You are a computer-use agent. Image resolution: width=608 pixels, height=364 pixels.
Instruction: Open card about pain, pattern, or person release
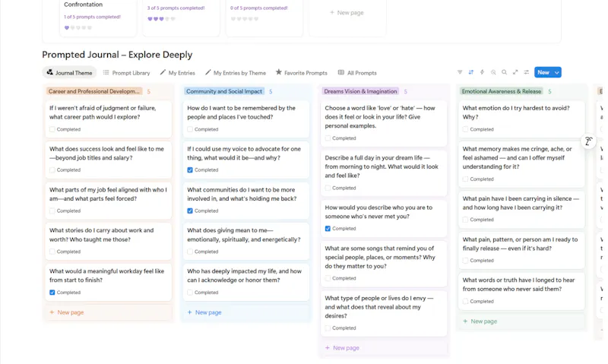(x=521, y=249)
